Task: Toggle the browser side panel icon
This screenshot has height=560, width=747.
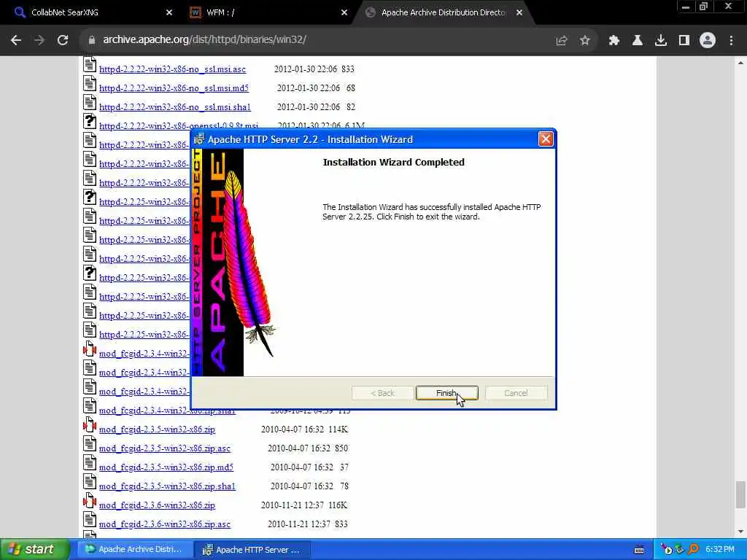Action: coord(684,41)
